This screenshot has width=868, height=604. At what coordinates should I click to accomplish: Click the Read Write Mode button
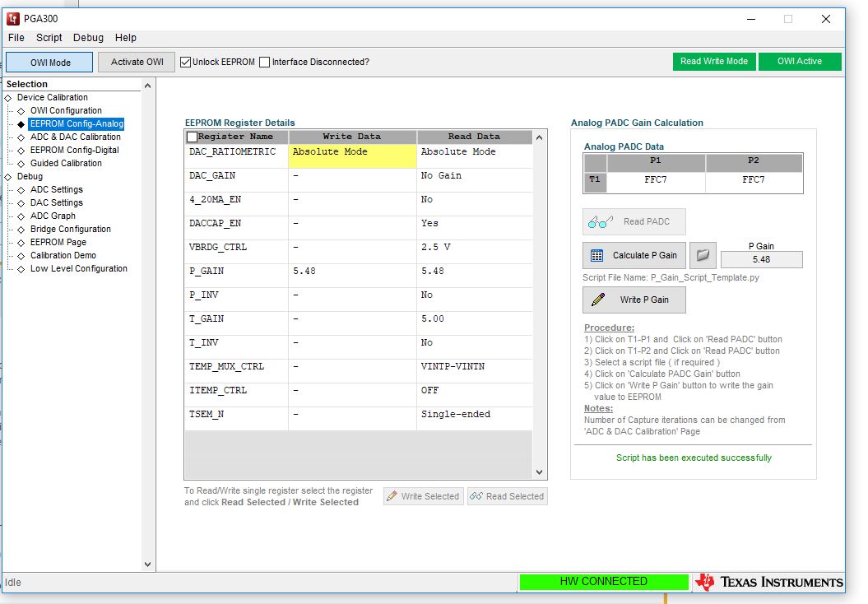point(714,62)
